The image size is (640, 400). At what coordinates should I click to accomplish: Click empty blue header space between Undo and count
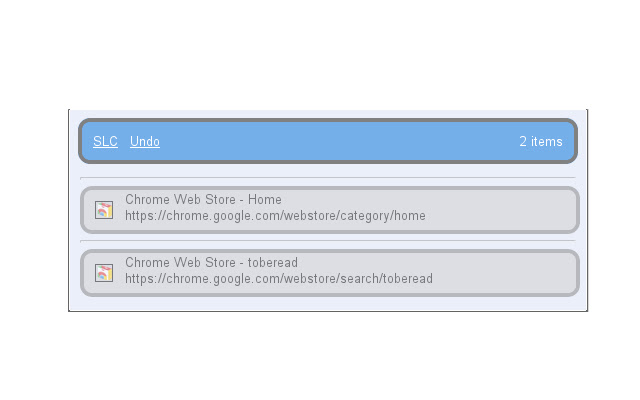(x=340, y=142)
